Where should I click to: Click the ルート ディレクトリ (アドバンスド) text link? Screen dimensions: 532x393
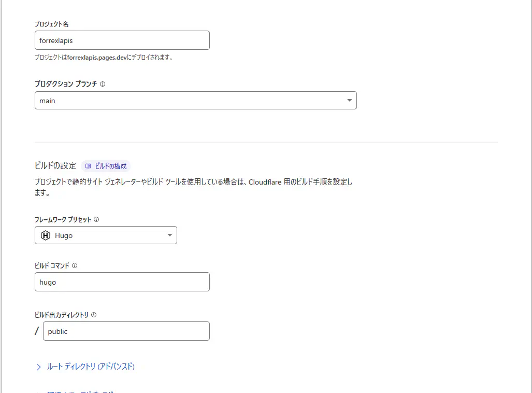pyautogui.click(x=91, y=367)
